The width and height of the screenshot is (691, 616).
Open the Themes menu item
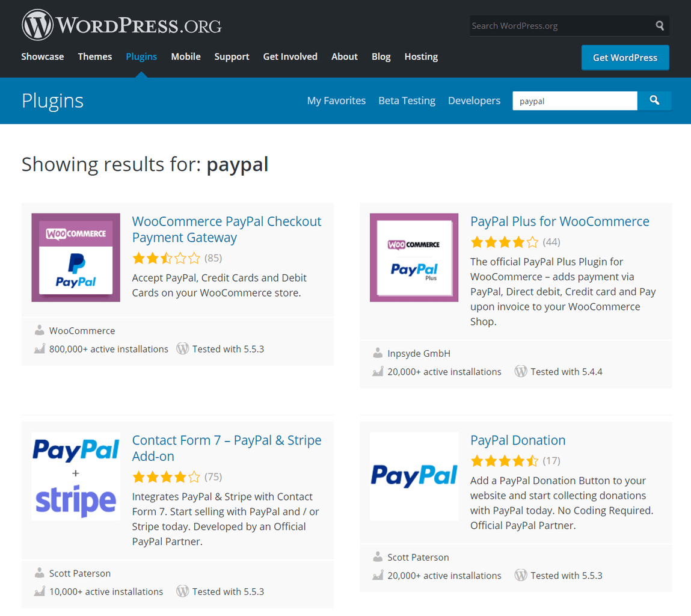click(x=94, y=56)
